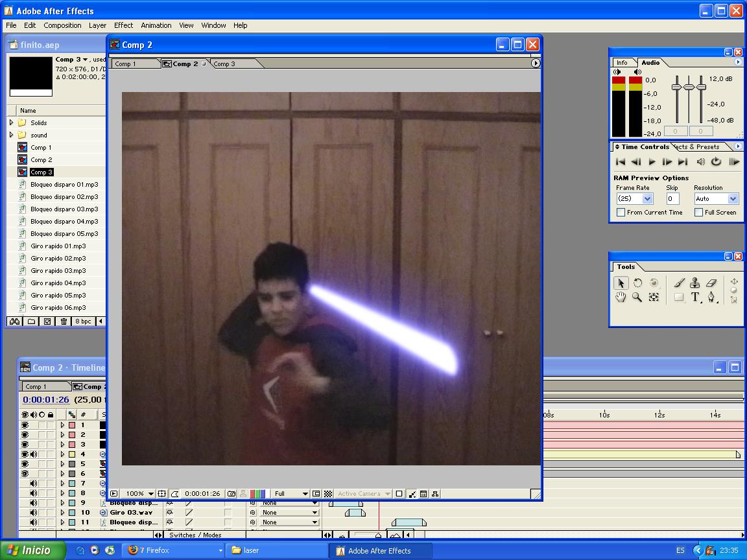Screen dimensions: 747x560
Task: Select the Eraser tool
Action: (x=711, y=283)
